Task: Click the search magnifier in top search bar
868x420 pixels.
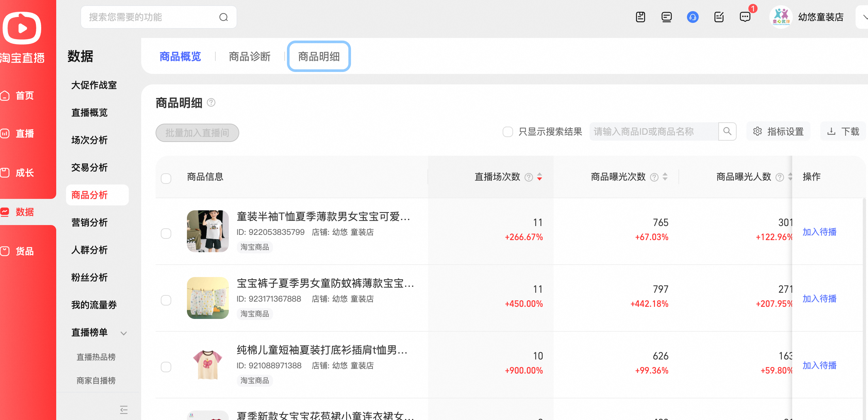Action: (224, 17)
